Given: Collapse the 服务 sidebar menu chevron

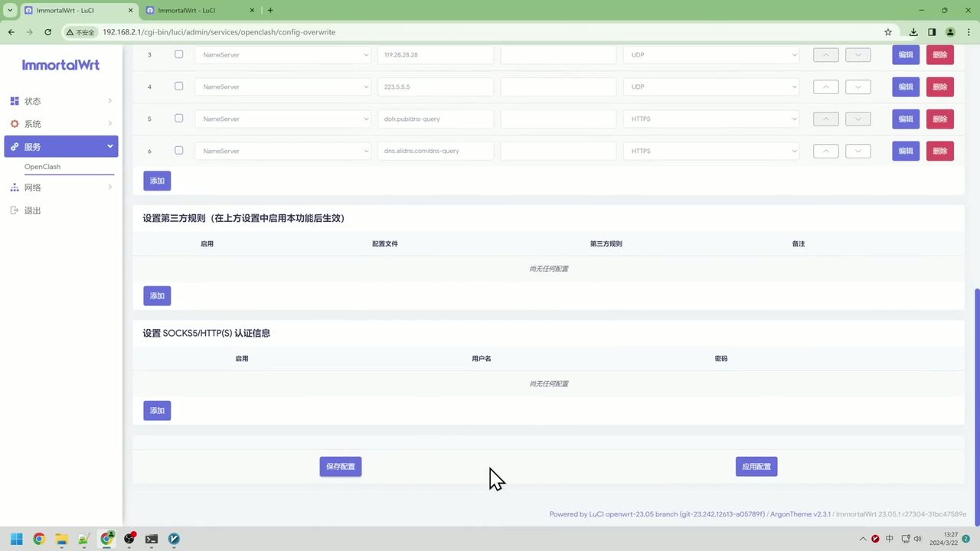Looking at the screenshot, I should (109, 145).
